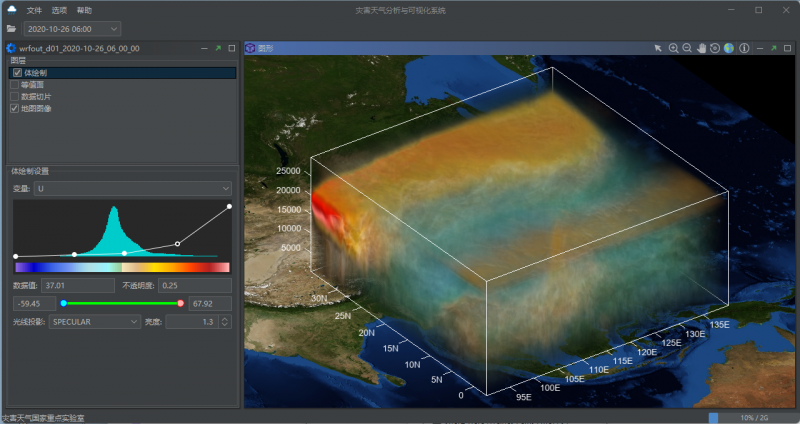800x424 pixels.
Task: Click the 不透明度 opacity input field
Action: pyautogui.click(x=195, y=285)
